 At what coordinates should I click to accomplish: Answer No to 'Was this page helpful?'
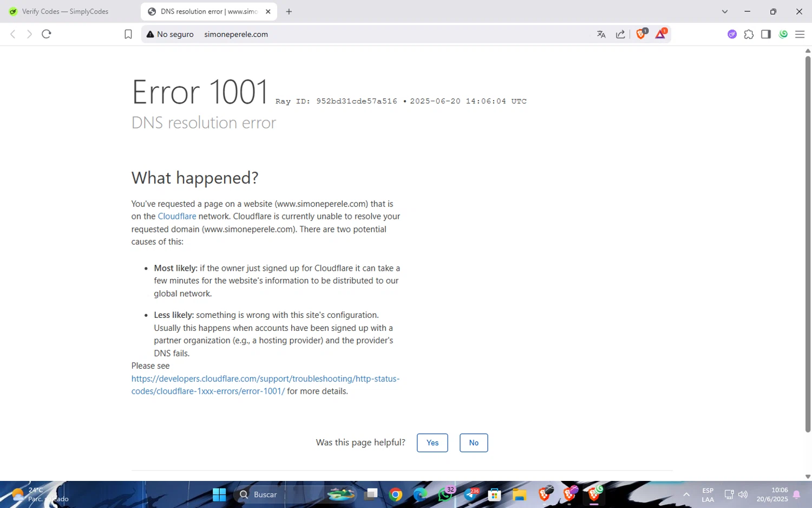point(474,443)
